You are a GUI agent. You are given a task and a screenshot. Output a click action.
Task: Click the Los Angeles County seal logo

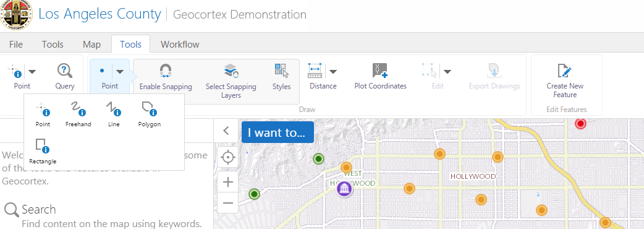[15, 15]
